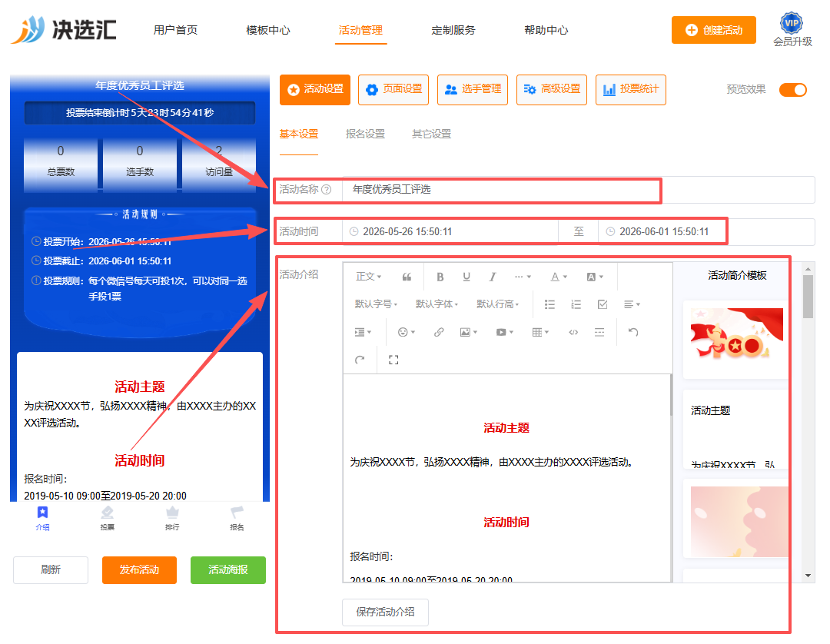Click the 创建活动 button
The image size is (830, 644).
713,30
